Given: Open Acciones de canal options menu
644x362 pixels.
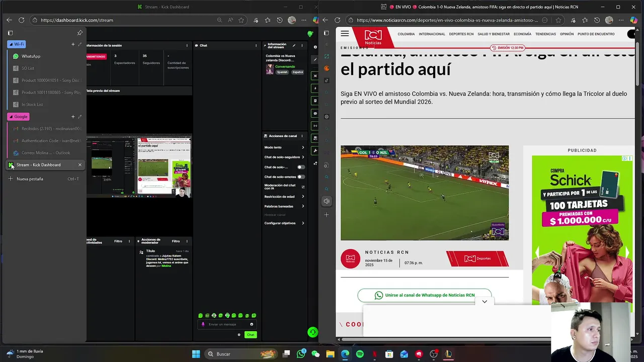Looking at the screenshot, I should point(302,136).
